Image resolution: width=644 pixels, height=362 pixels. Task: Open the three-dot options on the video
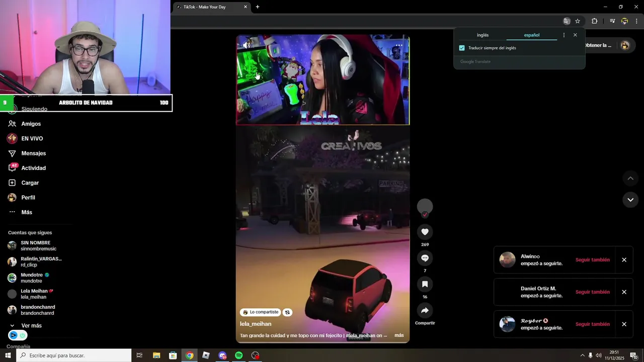point(399,45)
